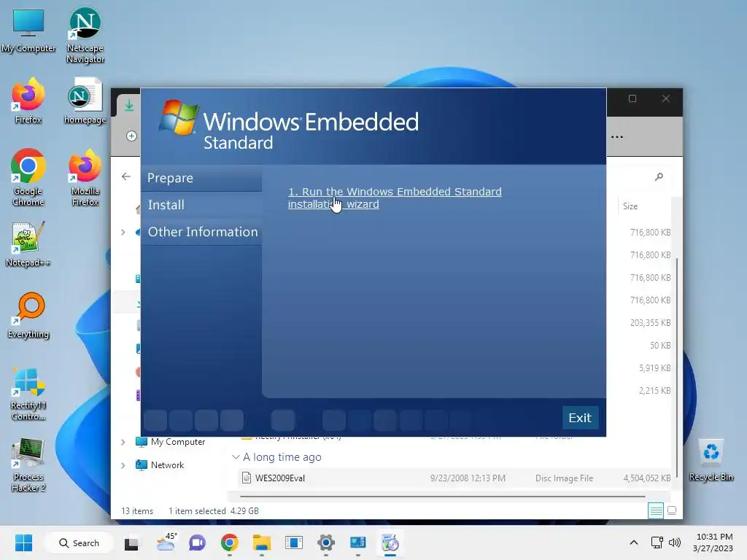Open the Explorer three-dots more menu
Image resolution: width=747 pixels, height=560 pixels.
click(617, 137)
